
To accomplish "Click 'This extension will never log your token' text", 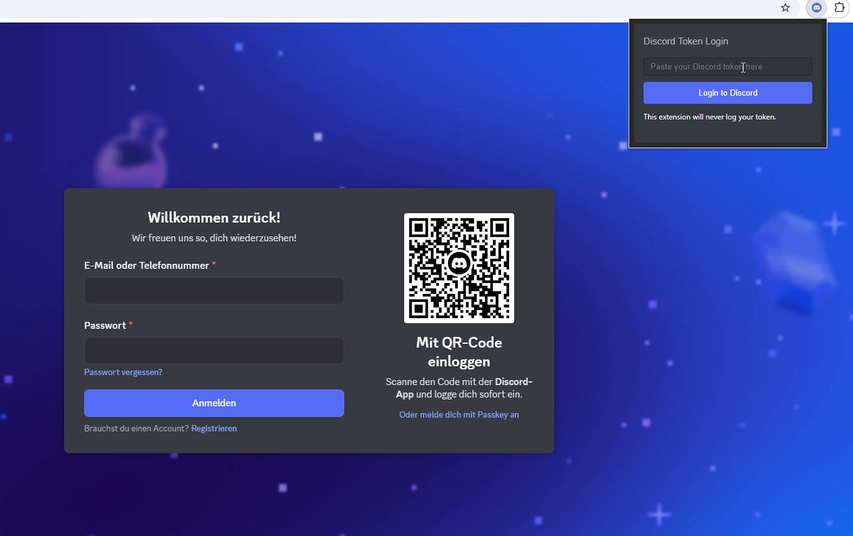I will [x=709, y=117].
